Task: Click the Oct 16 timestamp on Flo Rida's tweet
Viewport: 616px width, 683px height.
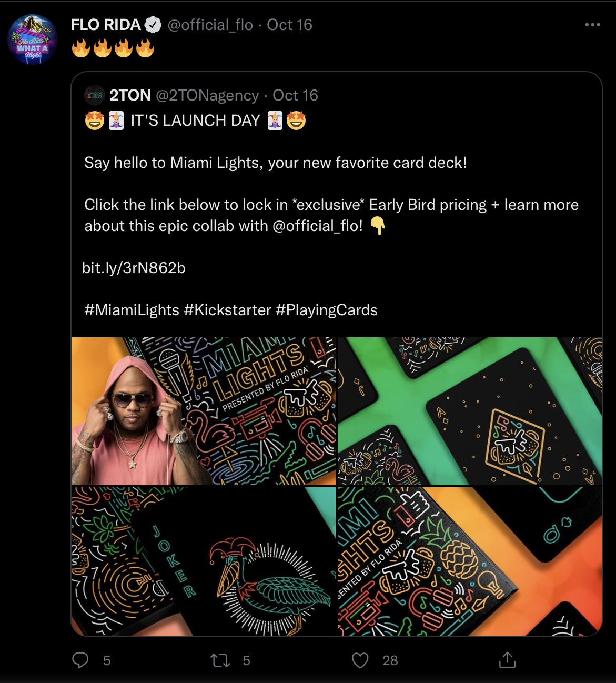Action: point(289,25)
